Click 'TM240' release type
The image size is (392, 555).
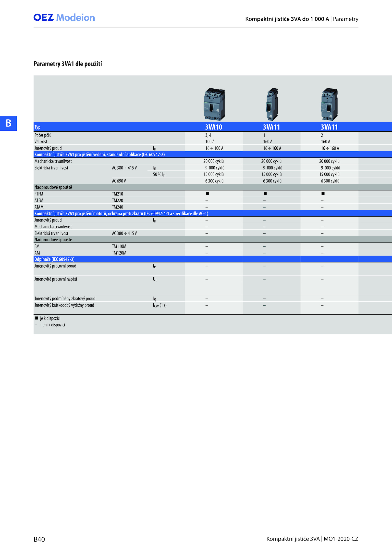tap(118, 207)
